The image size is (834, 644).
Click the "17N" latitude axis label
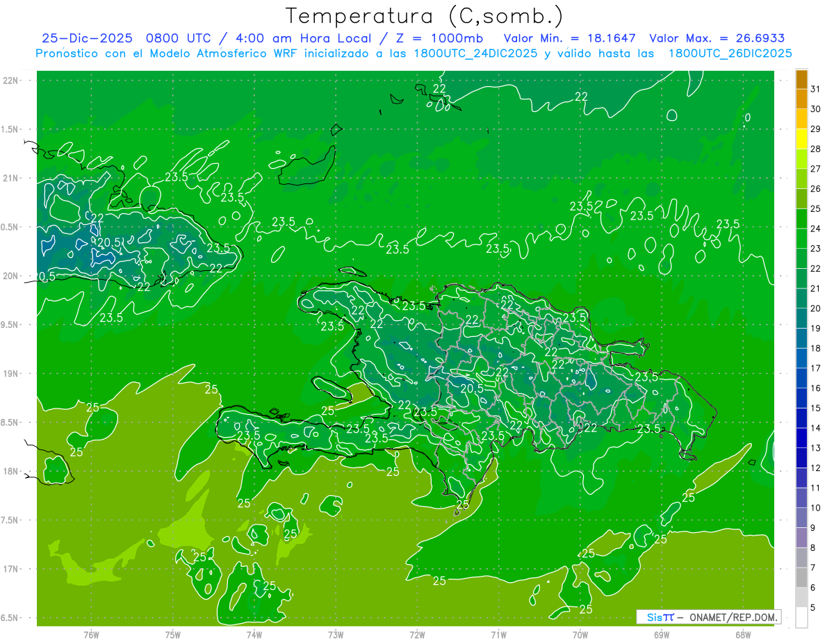11,569
